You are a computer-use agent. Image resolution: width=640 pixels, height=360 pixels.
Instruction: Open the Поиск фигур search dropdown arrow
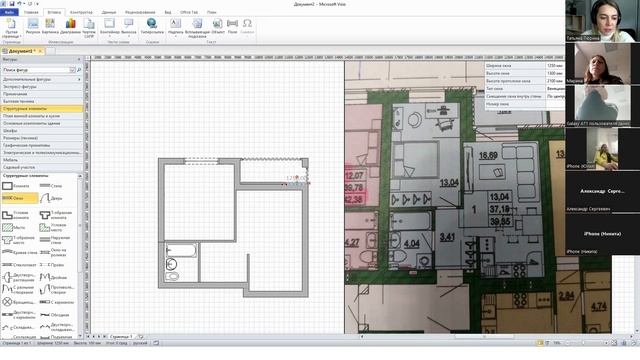coord(72,70)
